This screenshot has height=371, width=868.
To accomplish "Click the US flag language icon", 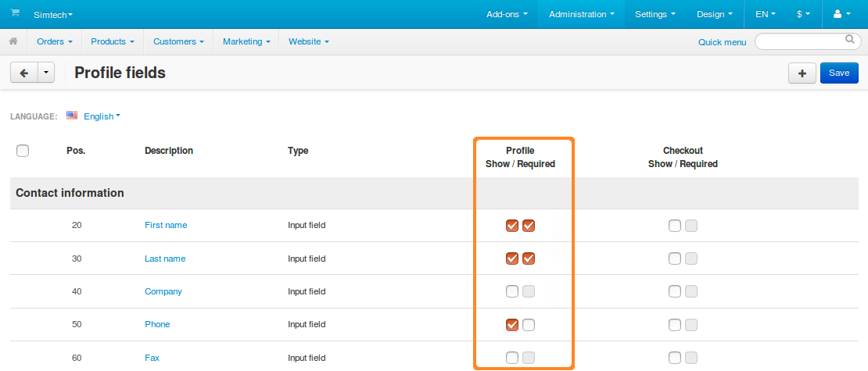I will coord(72,116).
